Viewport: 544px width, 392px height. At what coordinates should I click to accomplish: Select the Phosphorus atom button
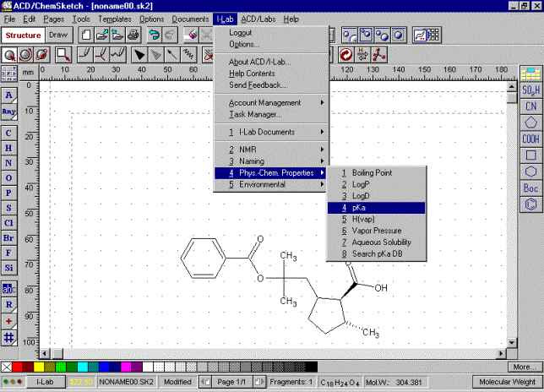8,193
